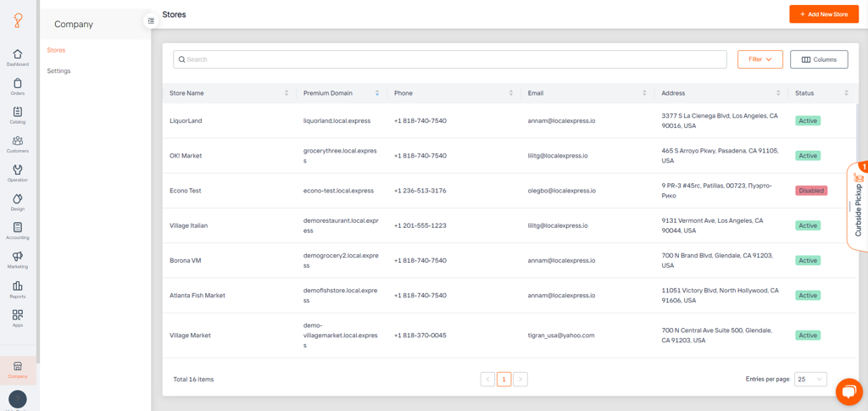Open the live chat bubble
Image resolution: width=868 pixels, height=411 pixels.
pyautogui.click(x=849, y=392)
